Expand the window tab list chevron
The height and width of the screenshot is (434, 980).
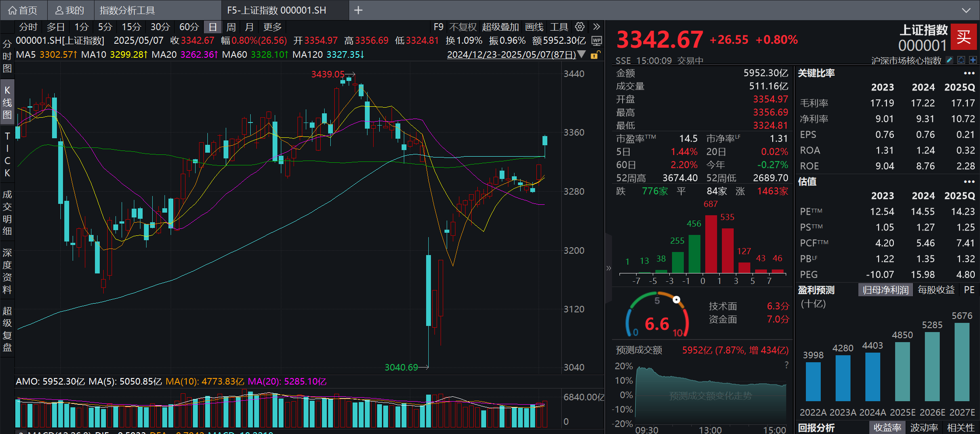(x=966, y=10)
